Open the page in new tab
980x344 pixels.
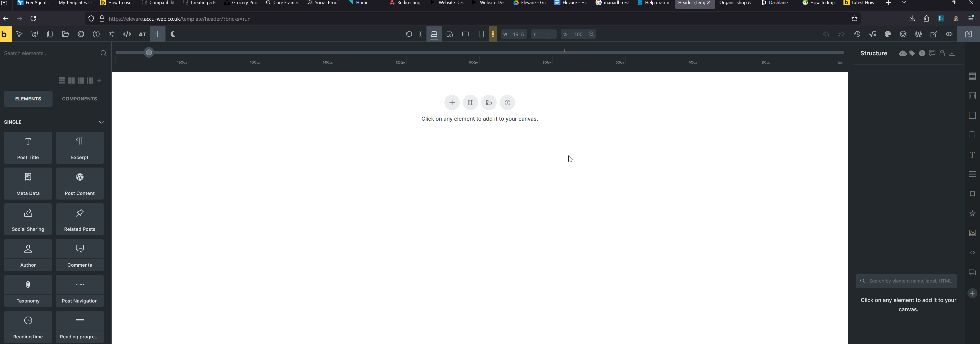(934, 34)
